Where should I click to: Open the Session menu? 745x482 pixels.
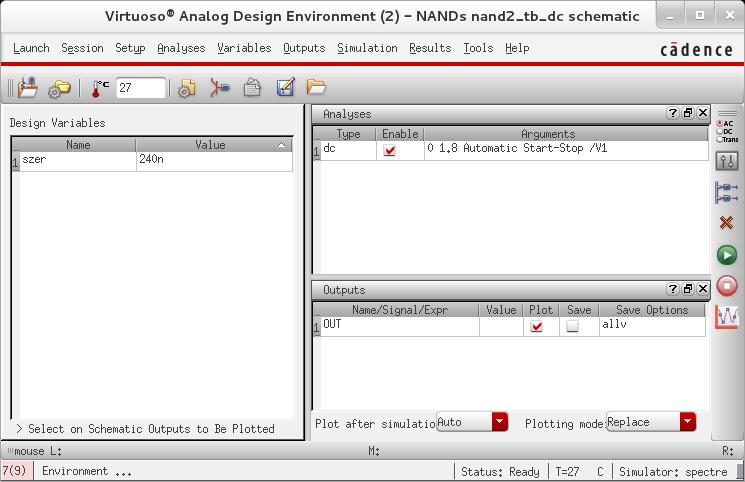[82, 48]
